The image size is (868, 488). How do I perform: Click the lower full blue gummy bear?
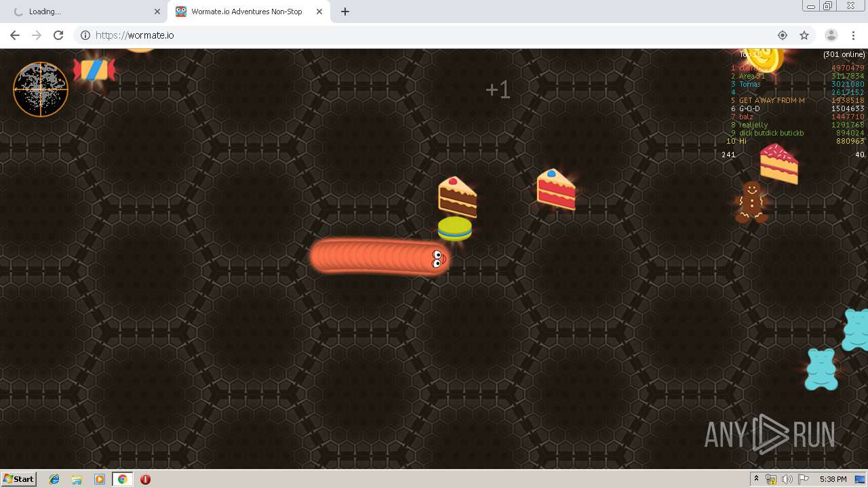point(821,369)
